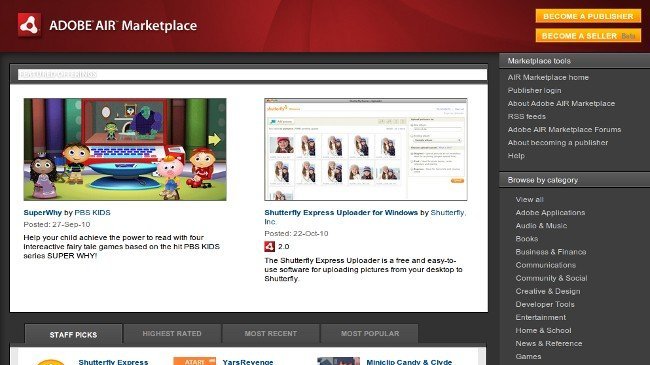Screen dimensions: 650x365
Task: Click the SuperWhy description paragraph
Action: (x=121, y=247)
